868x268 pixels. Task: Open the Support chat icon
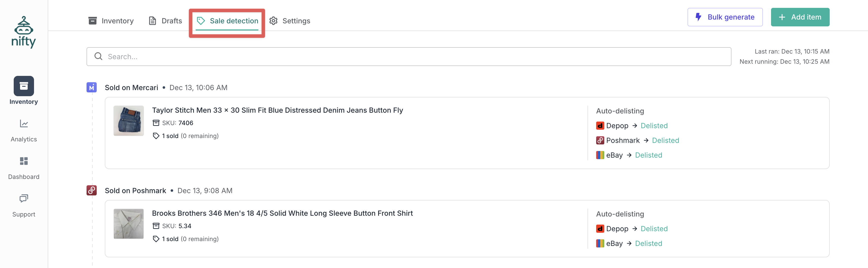24,198
